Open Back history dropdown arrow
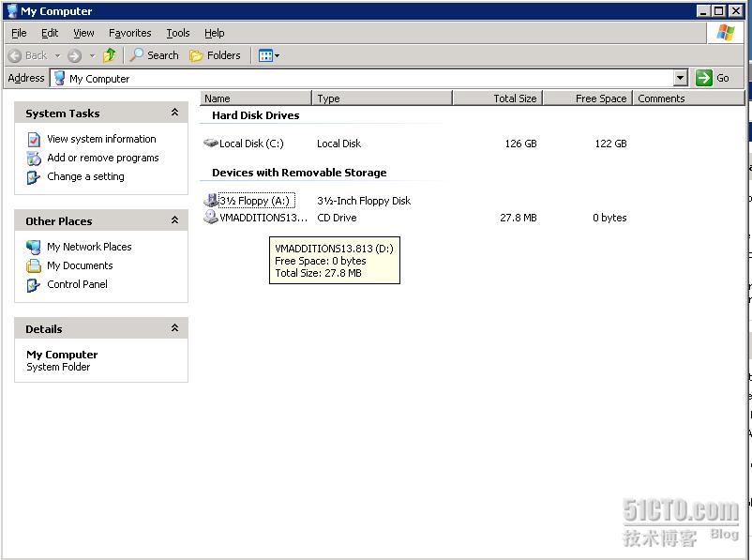Viewport: 752px width, 560px height. [57, 55]
